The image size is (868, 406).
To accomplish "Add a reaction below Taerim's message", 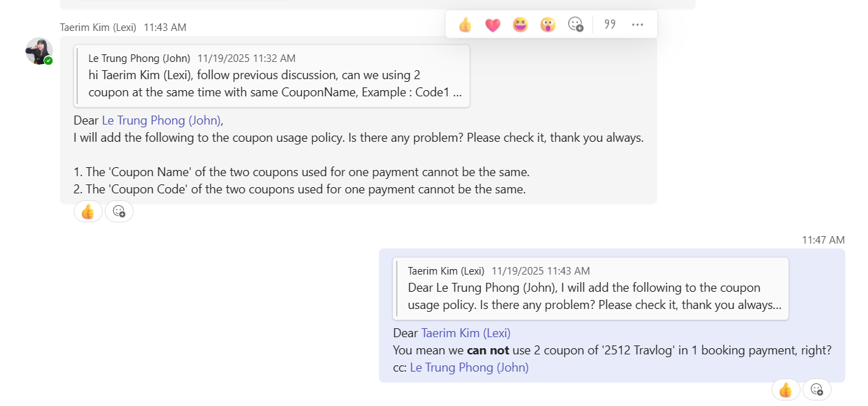I will pos(119,212).
